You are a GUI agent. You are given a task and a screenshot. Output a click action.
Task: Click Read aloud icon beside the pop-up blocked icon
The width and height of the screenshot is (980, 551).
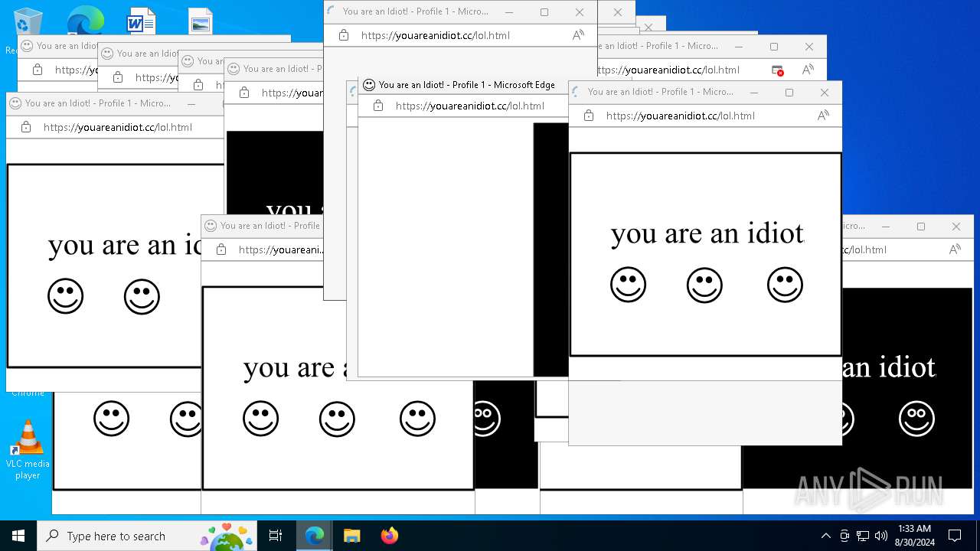[808, 70]
